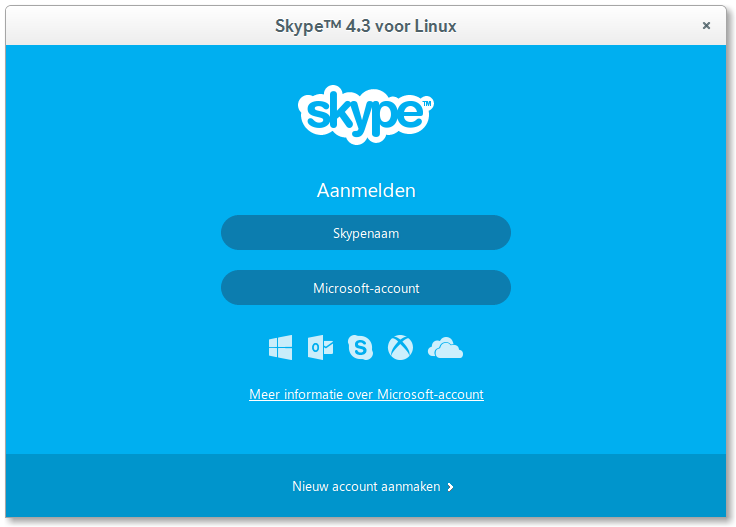Click the Outlook envelope icon
This screenshot has width=736, height=527.
click(x=320, y=347)
